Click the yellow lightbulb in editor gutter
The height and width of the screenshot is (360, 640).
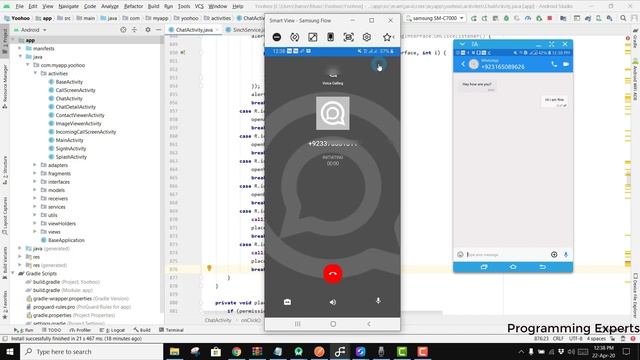tap(209, 268)
